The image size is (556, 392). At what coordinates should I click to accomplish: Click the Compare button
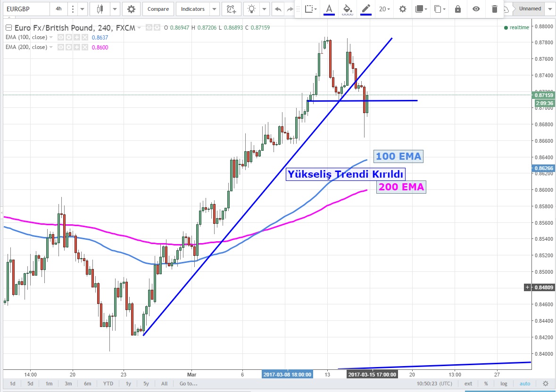(x=158, y=9)
